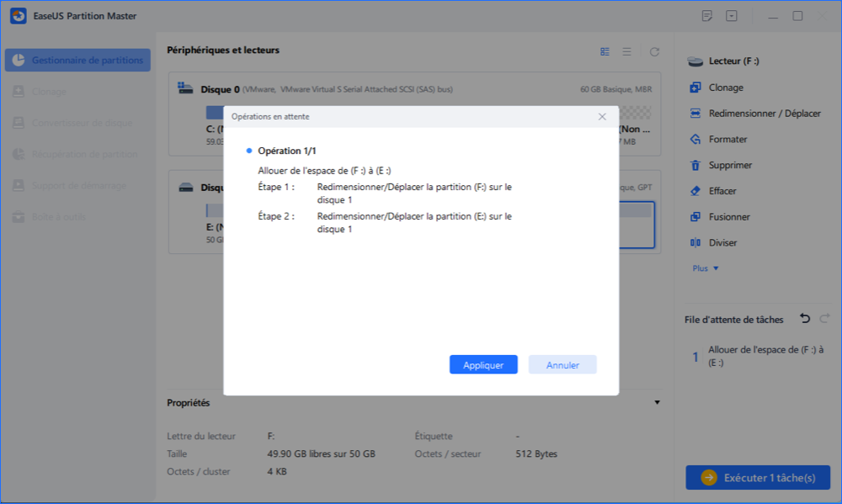Open Gestionnaire de partitions in sidebar
This screenshot has width=842, height=504.
click(x=77, y=61)
